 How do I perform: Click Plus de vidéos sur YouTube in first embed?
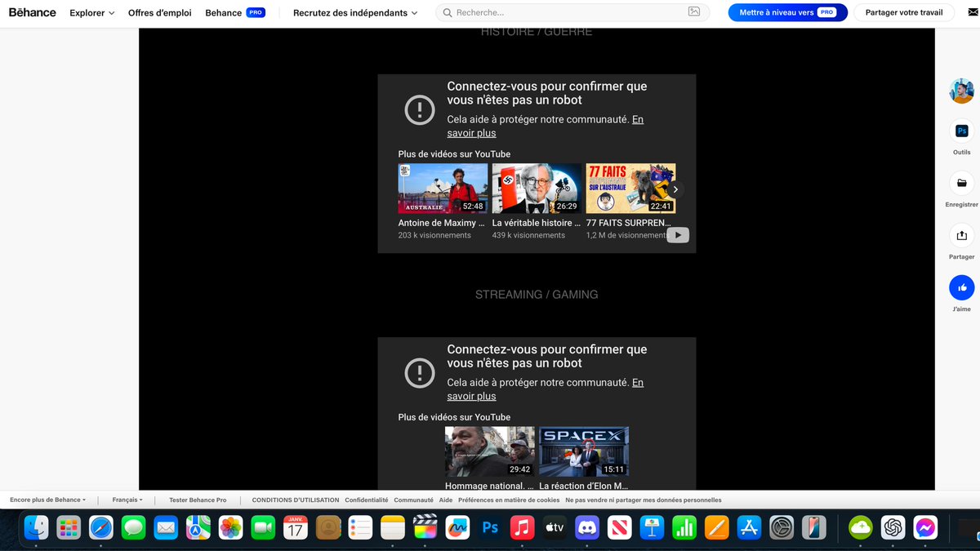[454, 154]
